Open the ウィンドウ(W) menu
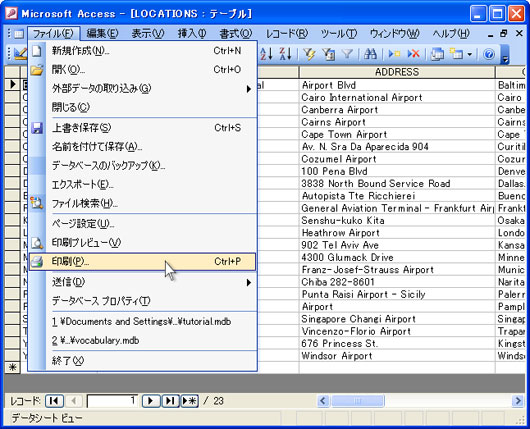The image size is (530, 429). click(394, 33)
